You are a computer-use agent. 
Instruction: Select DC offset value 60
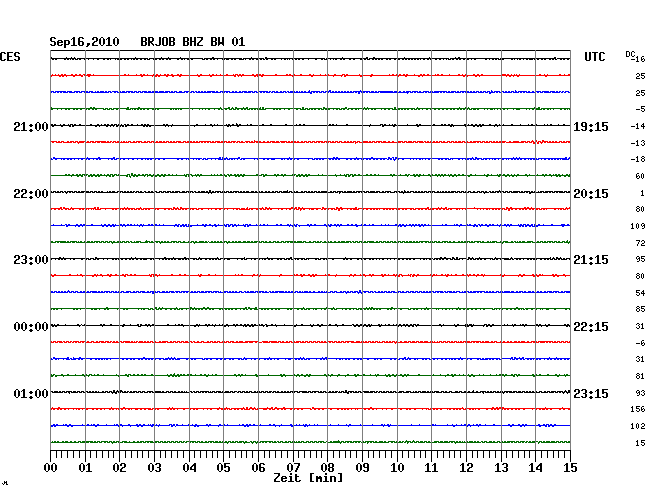click(x=640, y=177)
